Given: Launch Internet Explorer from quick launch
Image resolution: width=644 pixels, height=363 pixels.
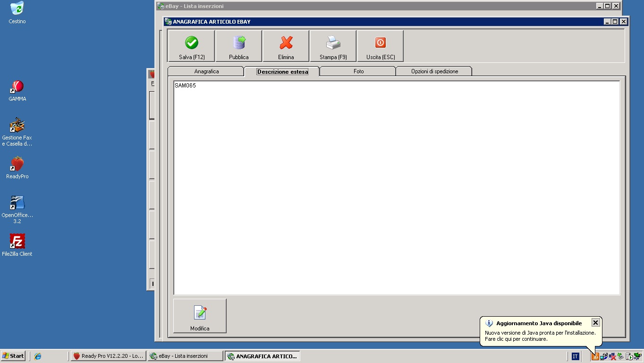Looking at the screenshot, I should coord(38,356).
